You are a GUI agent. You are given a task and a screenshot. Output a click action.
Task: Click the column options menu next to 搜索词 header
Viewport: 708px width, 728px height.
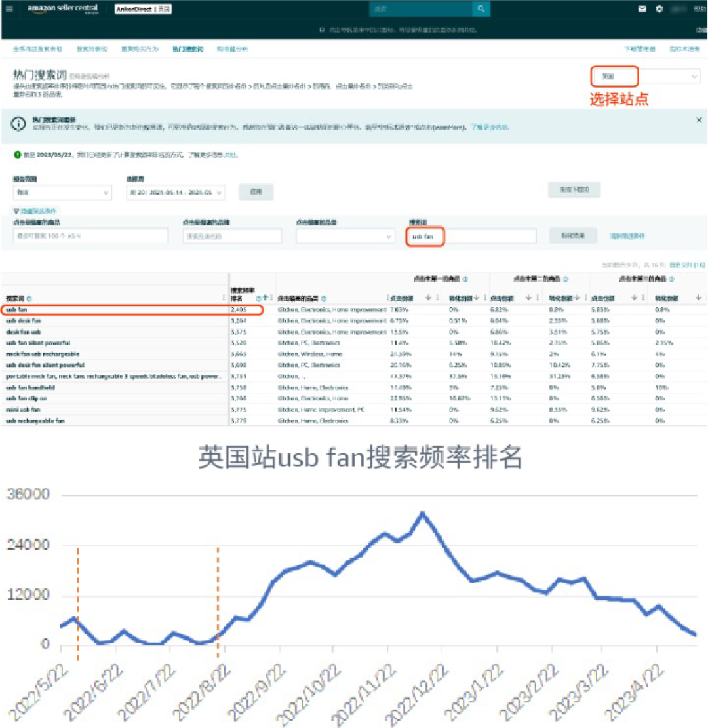224,297
